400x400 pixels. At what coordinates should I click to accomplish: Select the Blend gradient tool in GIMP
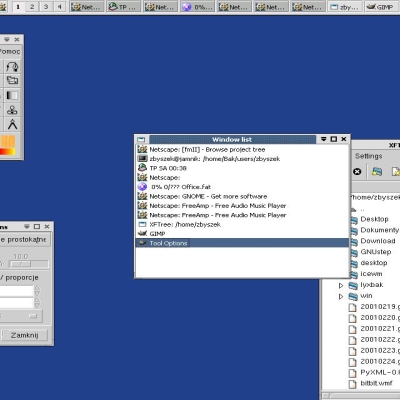[12, 95]
